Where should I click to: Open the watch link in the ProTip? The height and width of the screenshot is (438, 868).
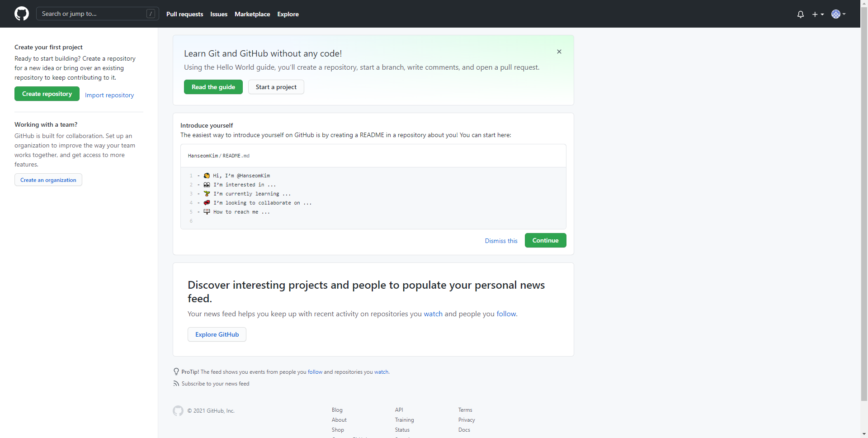click(381, 372)
